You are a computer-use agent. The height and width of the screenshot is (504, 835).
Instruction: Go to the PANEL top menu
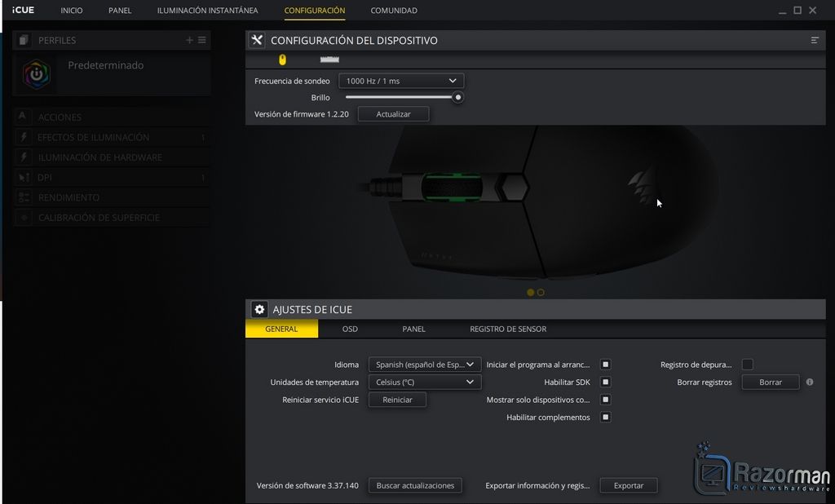[x=120, y=10]
